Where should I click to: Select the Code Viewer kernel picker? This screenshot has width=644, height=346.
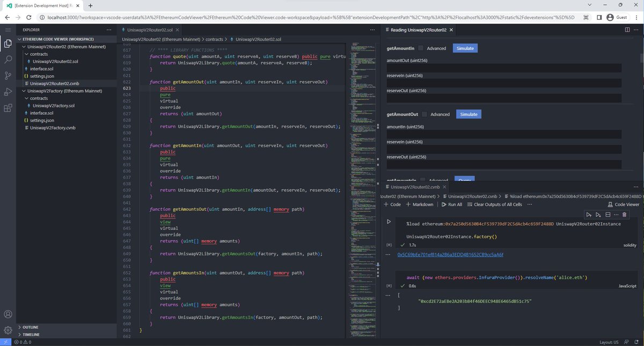click(623, 204)
